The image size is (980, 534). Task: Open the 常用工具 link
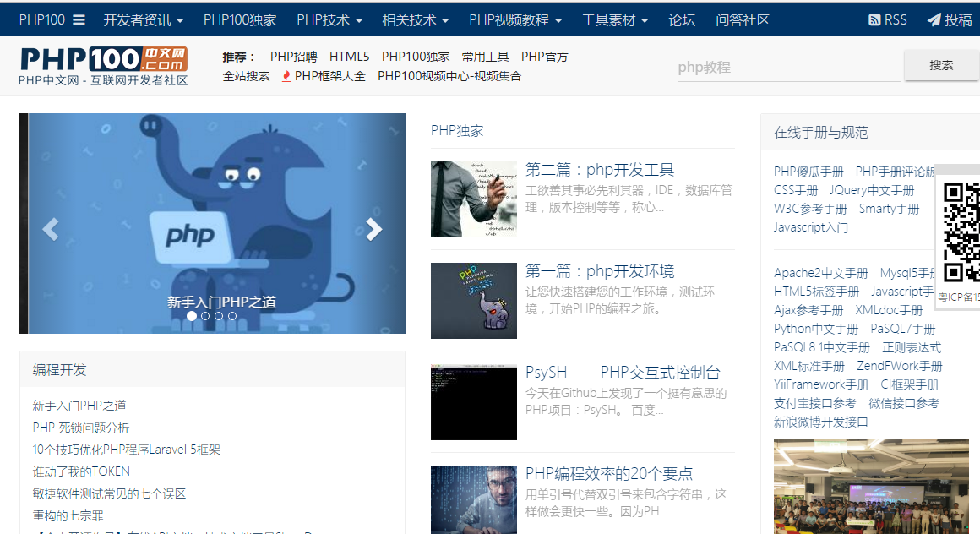[x=486, y=57]
